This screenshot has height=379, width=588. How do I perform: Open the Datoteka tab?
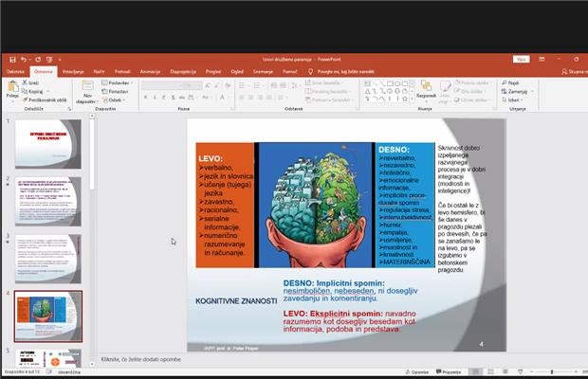15,71
